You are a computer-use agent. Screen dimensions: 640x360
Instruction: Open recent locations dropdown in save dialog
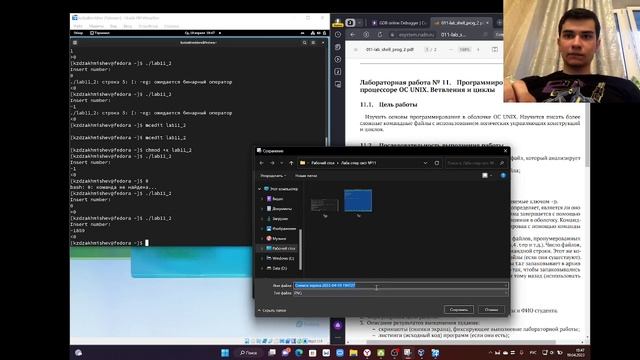pyautogui.click(x=282, y=163)
